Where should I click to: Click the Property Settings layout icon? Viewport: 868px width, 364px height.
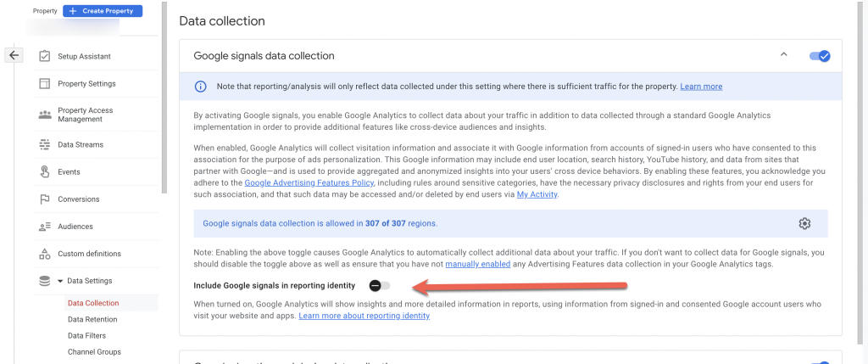pyautogui.click(x=45, y=84)
